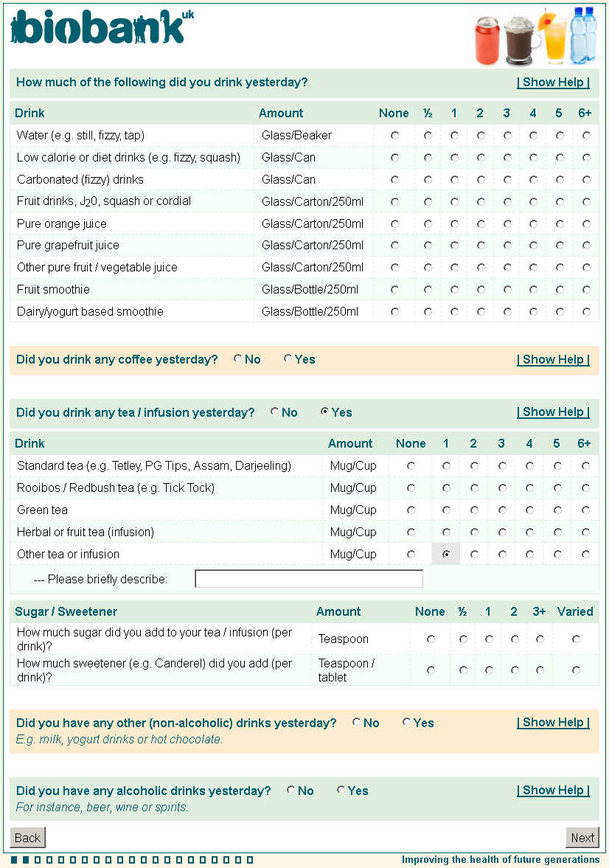609x868 pixels.
Task: Click the biobank UK logo
Action: [x=102, y=28]
